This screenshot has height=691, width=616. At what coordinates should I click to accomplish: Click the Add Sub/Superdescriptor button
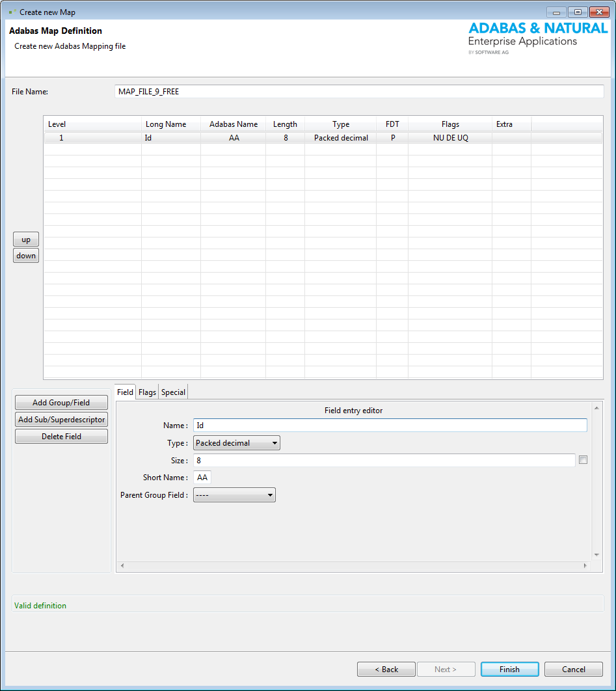tap(61, 419)
